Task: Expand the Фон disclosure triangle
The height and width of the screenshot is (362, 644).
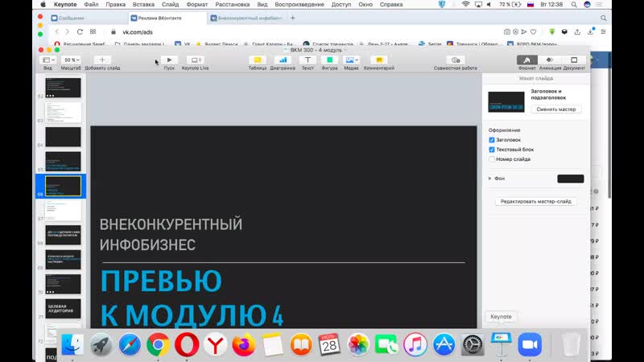Action: 490,179
